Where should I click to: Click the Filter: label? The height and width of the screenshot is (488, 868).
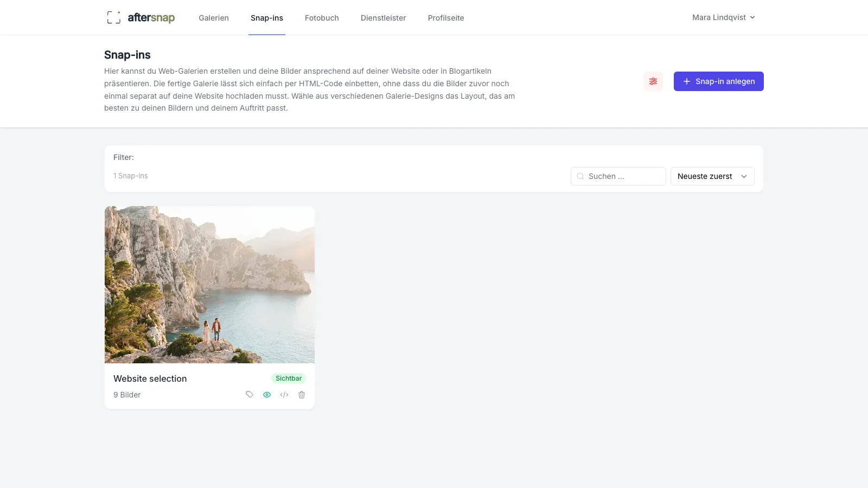coord(124,157)
